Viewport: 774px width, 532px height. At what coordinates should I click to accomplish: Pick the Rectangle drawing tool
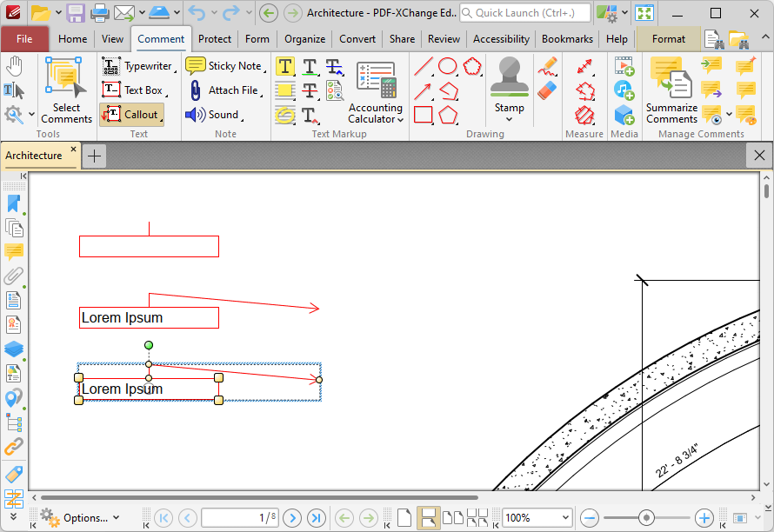tap(424, 115)
